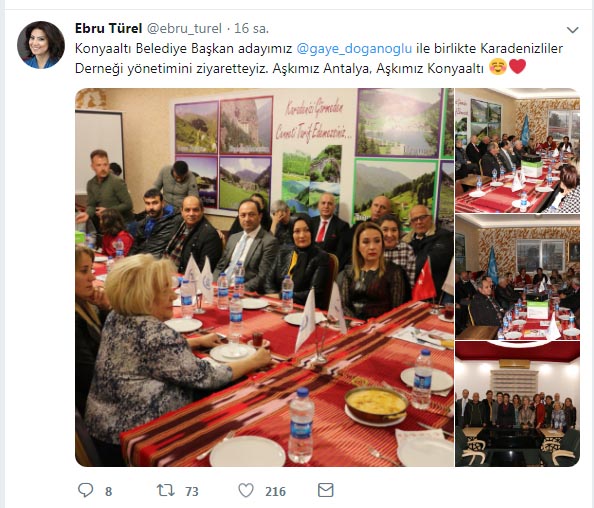Open the large dinner table photo
The height and width of the screenshot is (508, 594).
click(x=264, y=277)
